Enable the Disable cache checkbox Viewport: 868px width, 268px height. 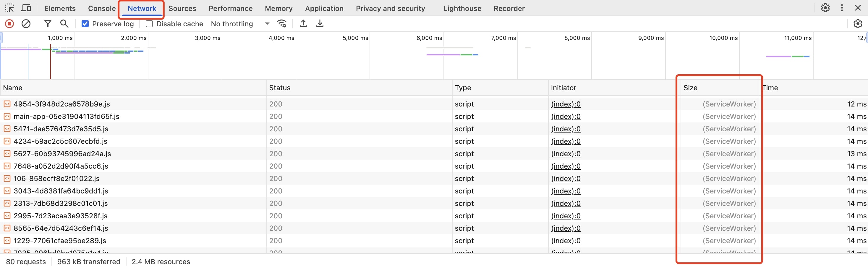tap(149, 24)
